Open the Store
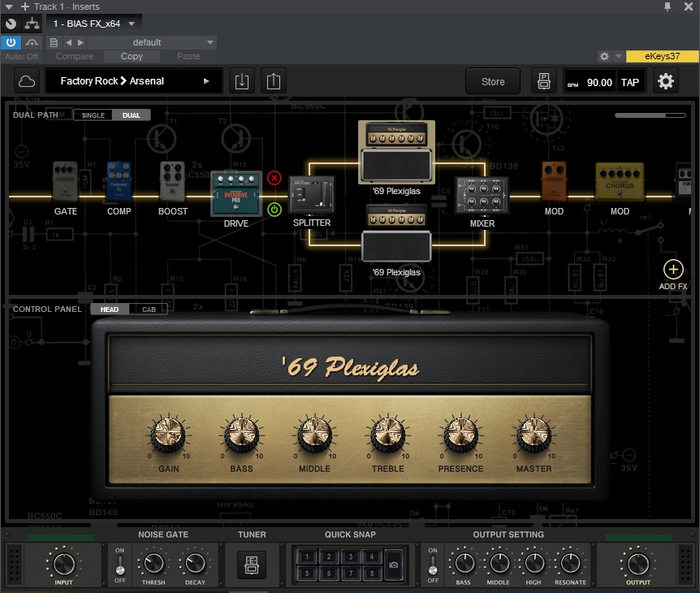 tap(493, 82)
